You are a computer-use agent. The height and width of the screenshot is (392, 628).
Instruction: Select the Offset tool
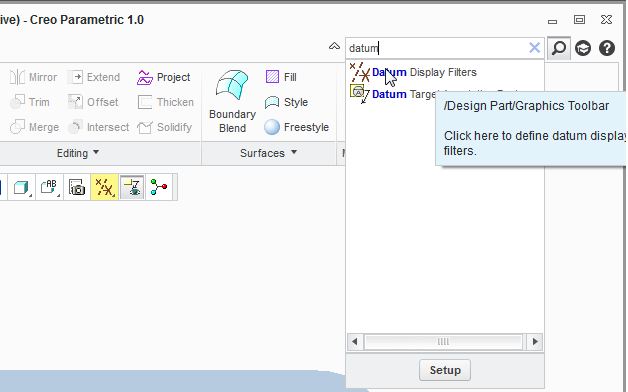coord(93,102)
